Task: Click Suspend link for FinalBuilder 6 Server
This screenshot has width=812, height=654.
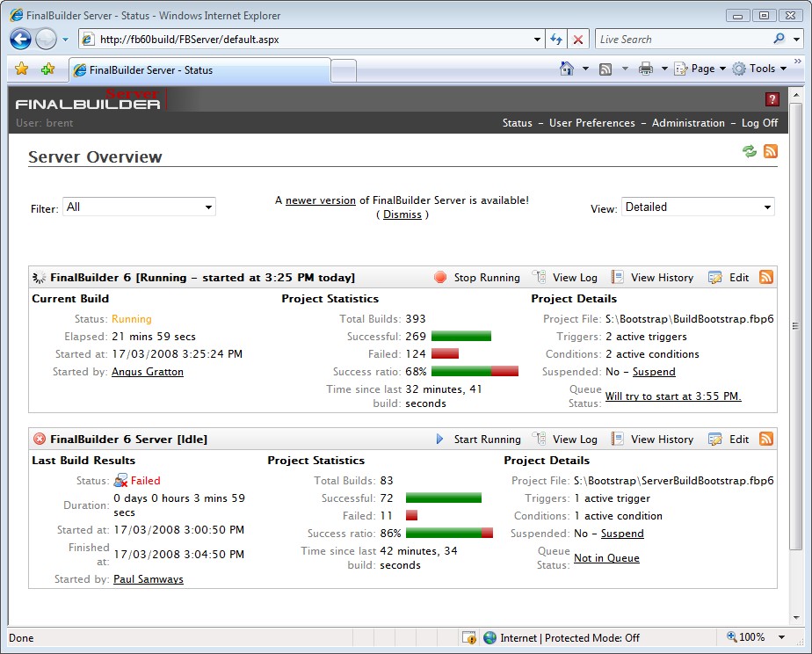Action: pos(622,534)
